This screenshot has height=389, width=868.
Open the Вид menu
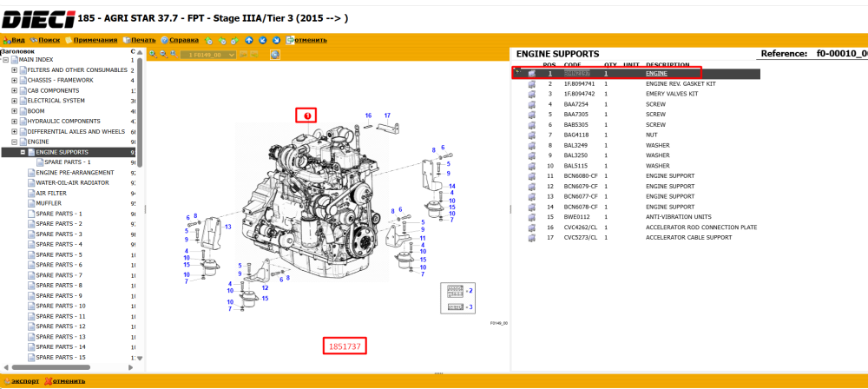pos(15,40)
